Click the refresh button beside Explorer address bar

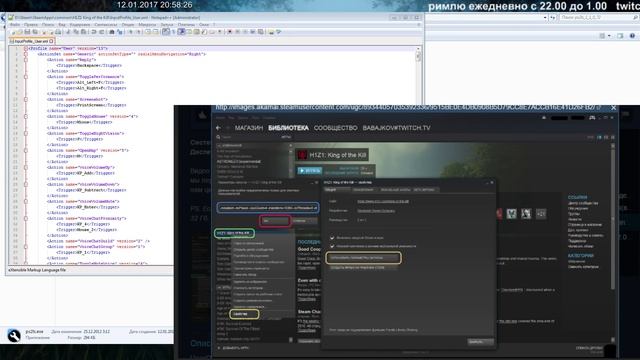pyautogui.click(x=553, y=18)
